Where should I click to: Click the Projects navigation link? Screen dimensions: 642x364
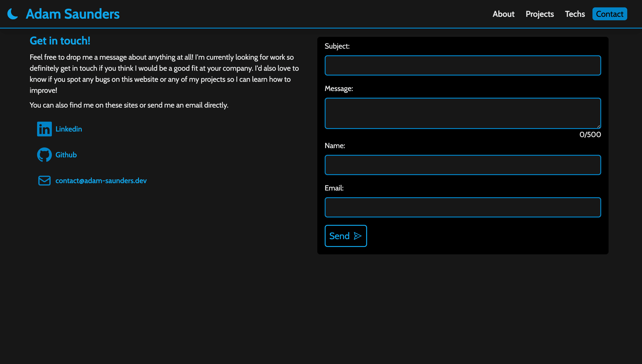540,14
